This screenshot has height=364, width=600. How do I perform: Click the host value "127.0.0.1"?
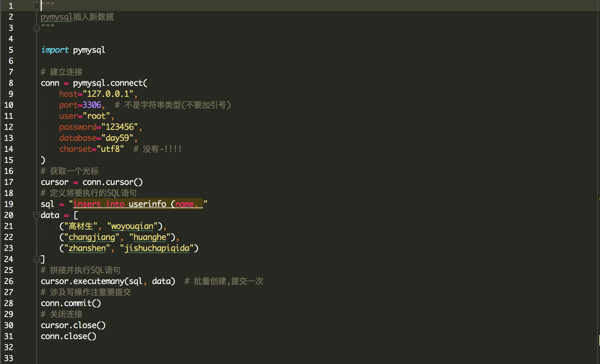tap(108, 94)
